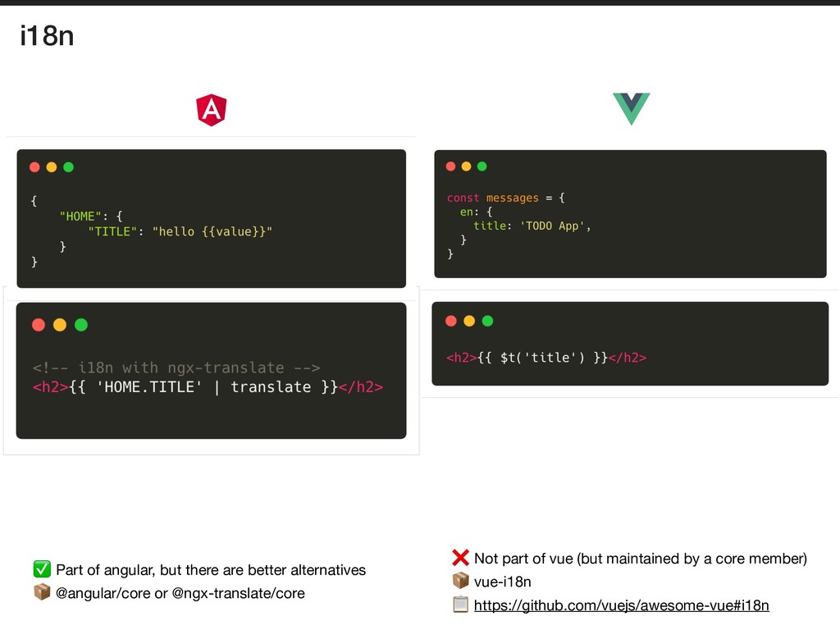This screenshot has height=630, width=840.
Task: Click the package emoji beside @angular/core
Action: point(42,592)
